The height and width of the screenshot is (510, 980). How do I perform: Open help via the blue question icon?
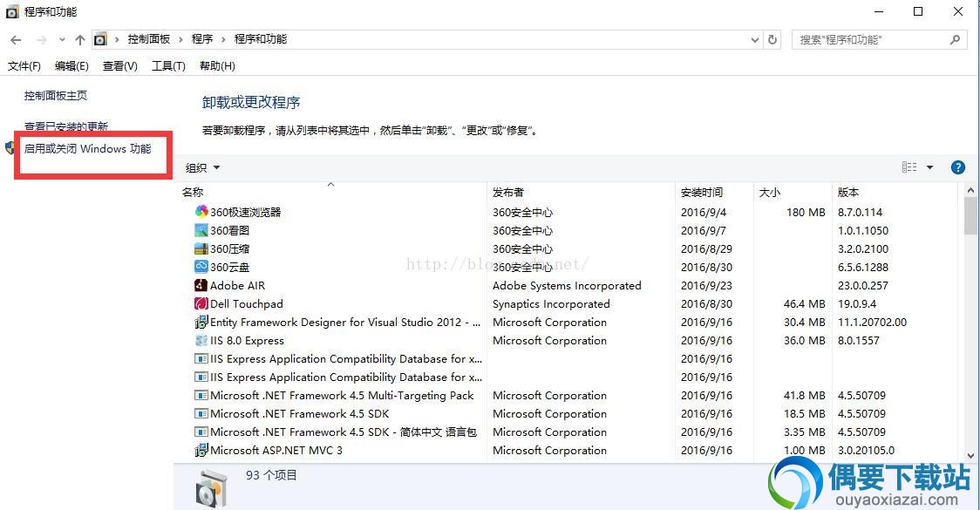click(957, 167)
